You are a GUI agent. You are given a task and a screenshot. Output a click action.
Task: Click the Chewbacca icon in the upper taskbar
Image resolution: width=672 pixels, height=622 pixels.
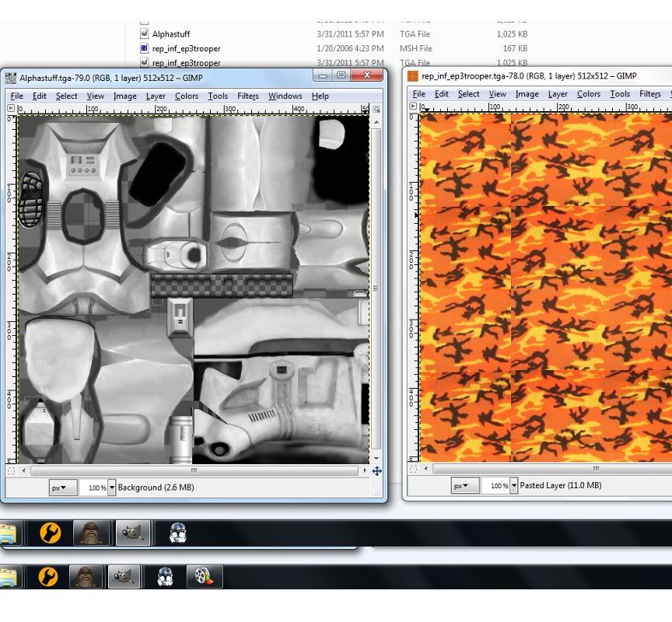tap(91, 533)
